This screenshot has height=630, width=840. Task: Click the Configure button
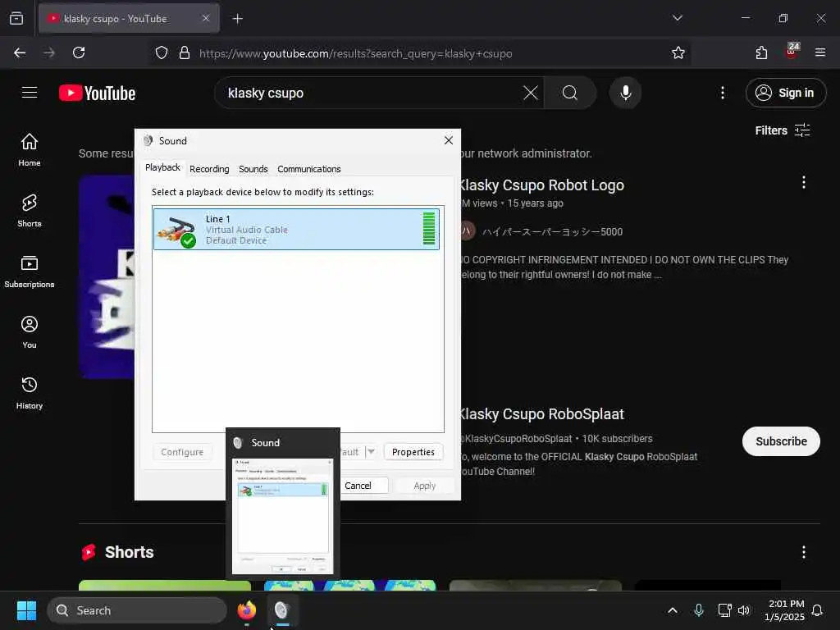[x=182, y=452]
